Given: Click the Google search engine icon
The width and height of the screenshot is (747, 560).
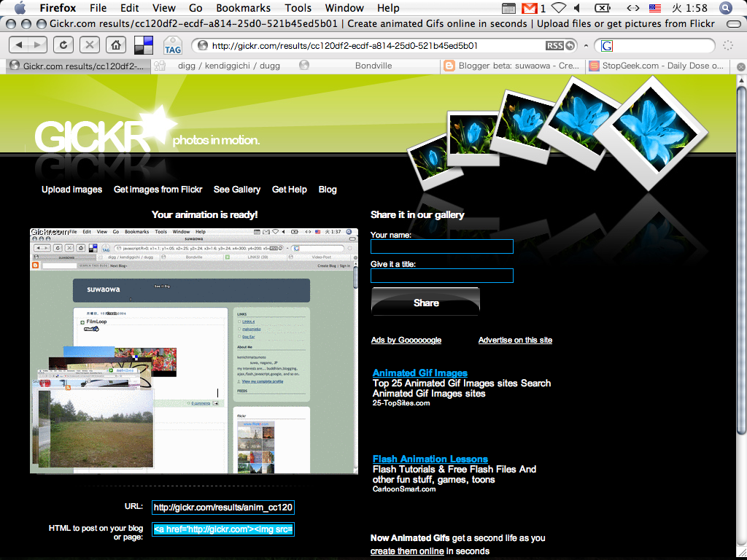Looking at the screenshot, I should tap(606, 46).
